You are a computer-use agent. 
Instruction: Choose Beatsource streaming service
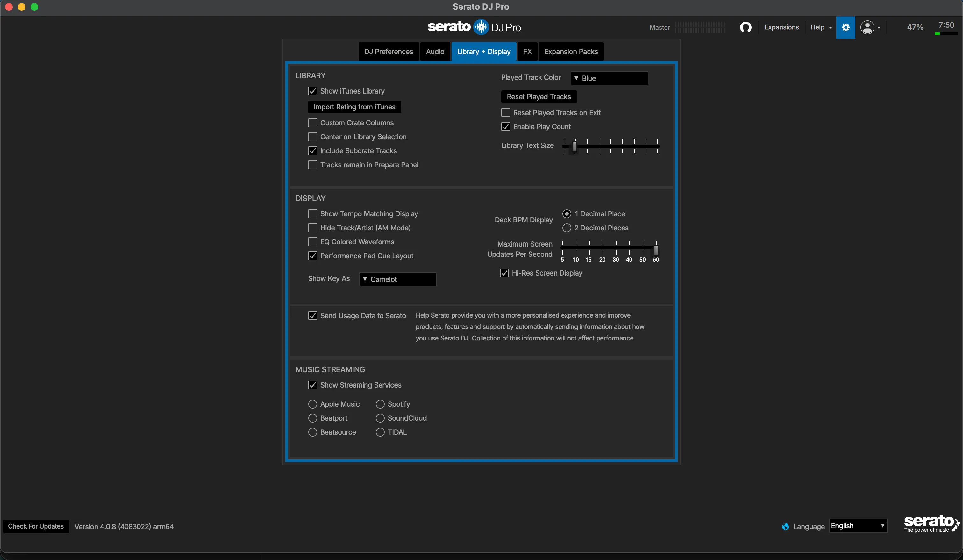coord(313,432)
